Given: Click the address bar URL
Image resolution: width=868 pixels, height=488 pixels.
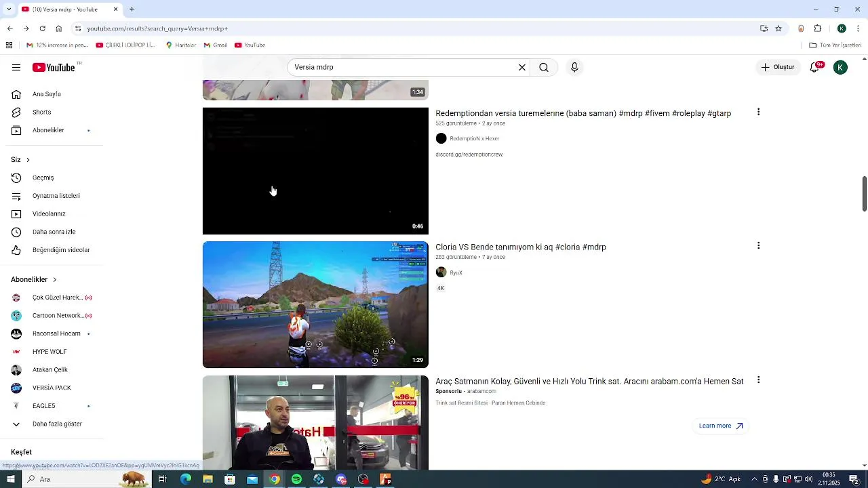Looking at the screenshot, I should pos(157,28).
